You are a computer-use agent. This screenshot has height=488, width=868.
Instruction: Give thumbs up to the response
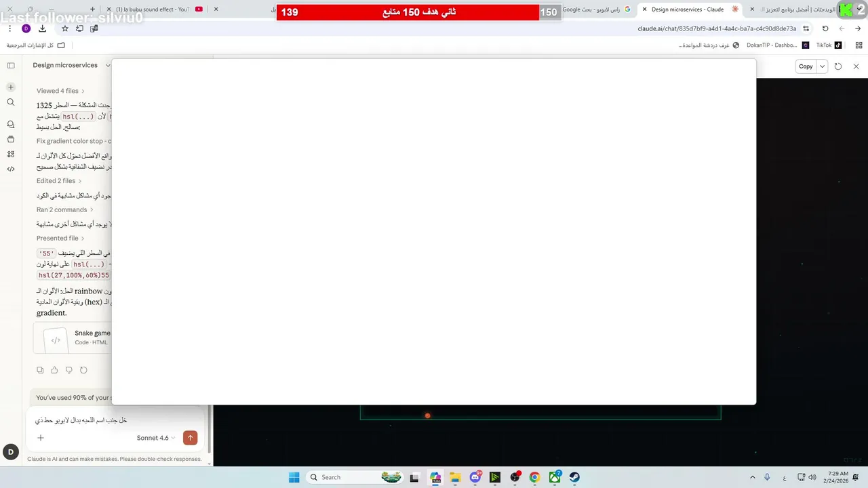(54, 370)
